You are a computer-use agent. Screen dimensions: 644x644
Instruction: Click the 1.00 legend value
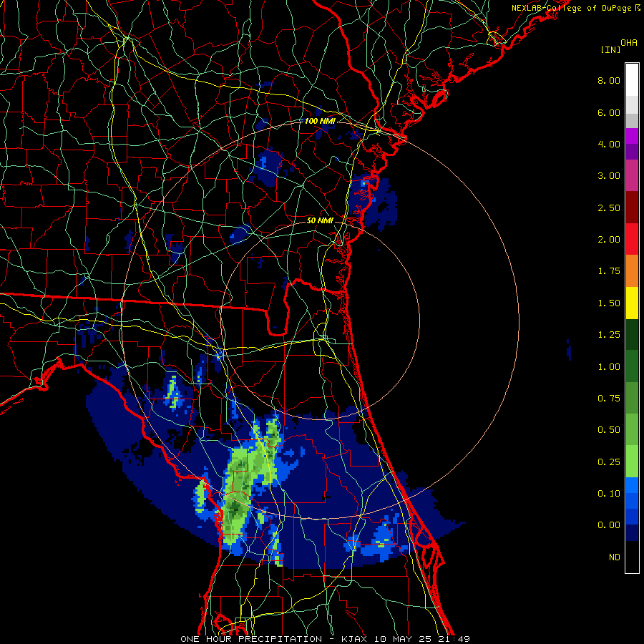(x=609, y=367)
